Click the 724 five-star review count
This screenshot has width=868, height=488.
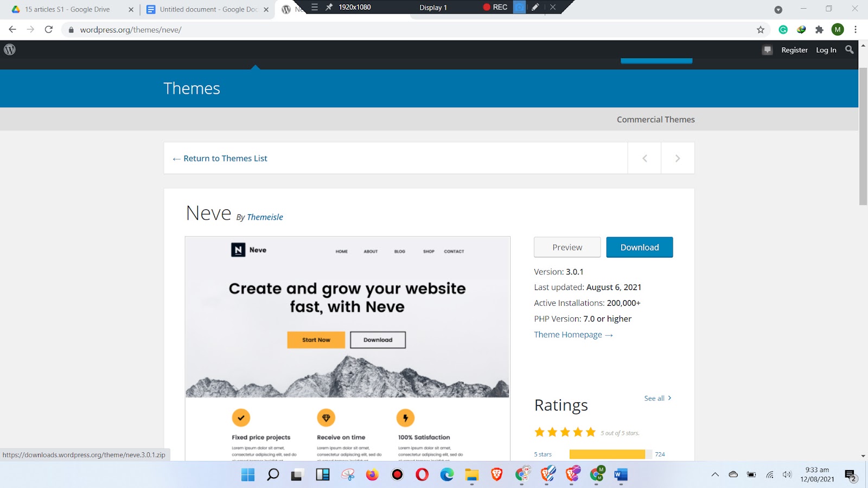[x=660, y=454]
